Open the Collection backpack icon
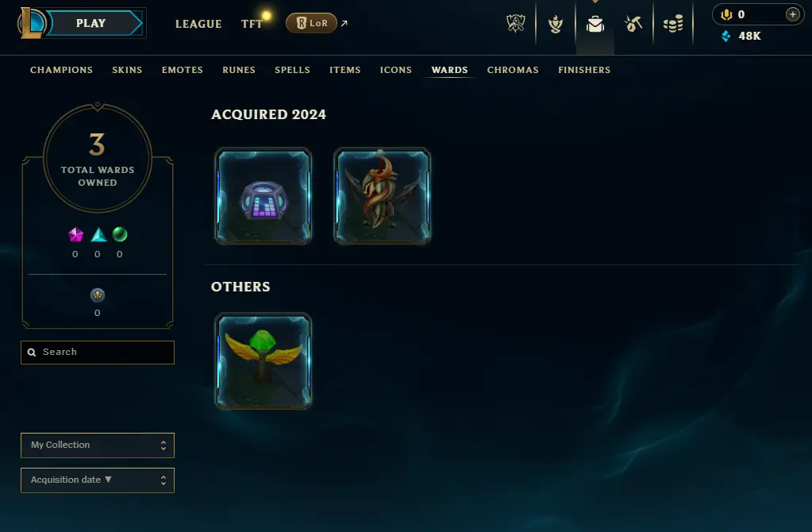Screen dimensions: 812x532 (595, 24)
